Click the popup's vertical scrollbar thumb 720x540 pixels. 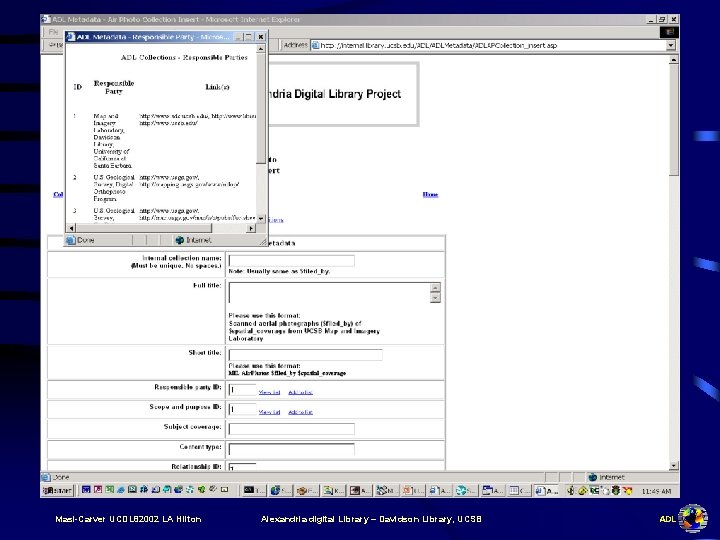(261, 108)
